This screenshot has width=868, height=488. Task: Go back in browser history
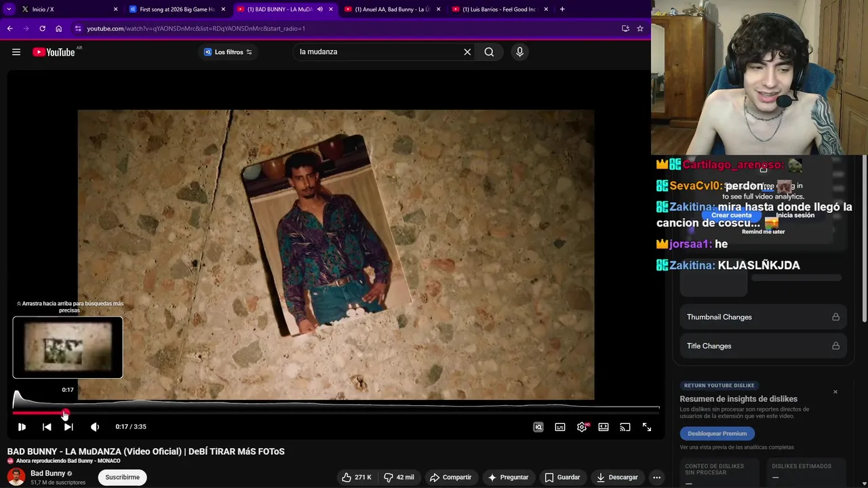click(x=9, y=28)
